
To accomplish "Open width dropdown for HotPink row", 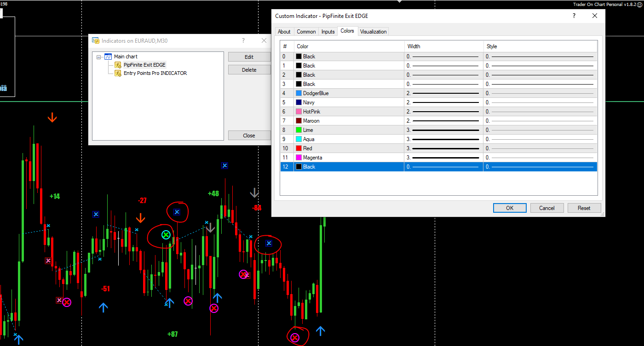I will pyautogui.click(x=444, y=112).
